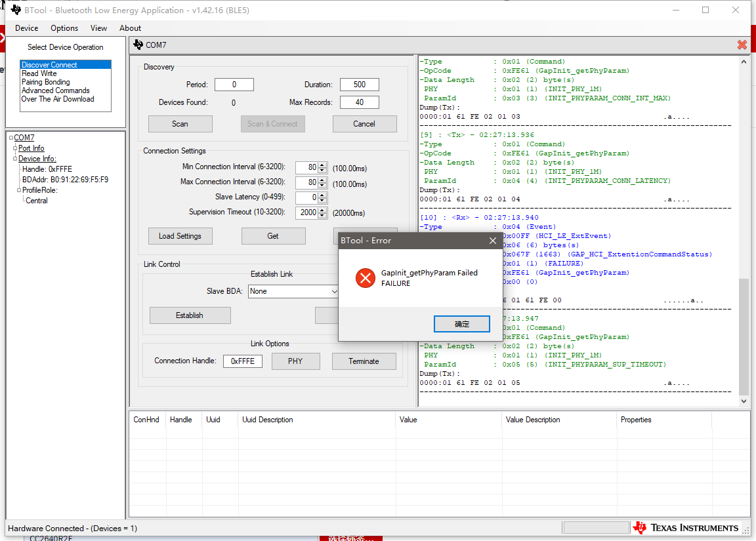Click the BTool app icon in title bar

(16, 10)
